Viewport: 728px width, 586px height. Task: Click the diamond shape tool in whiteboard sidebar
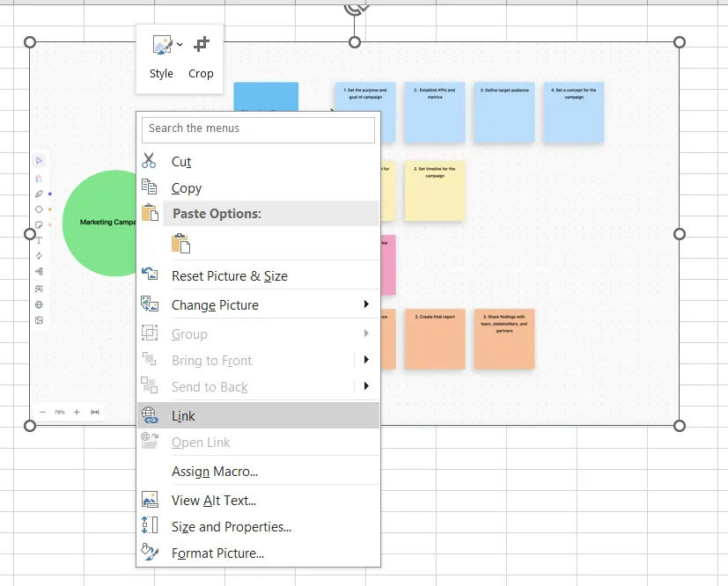39,209
